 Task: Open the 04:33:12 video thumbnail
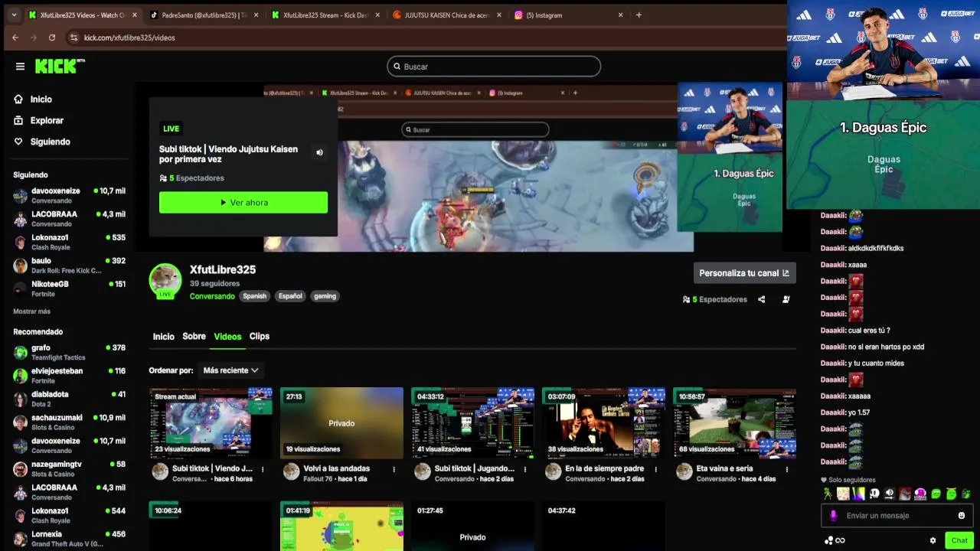pyautogui.click(x=472, y=422)
